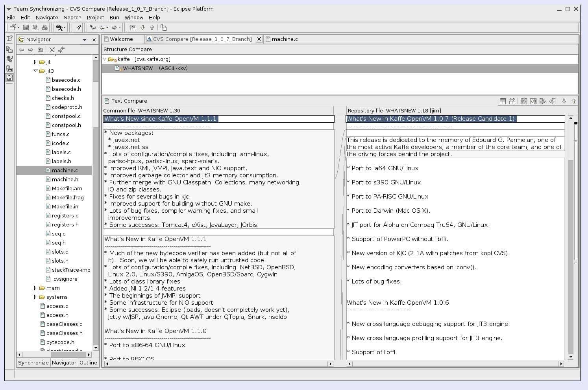588x390 pixels.
Task: Collapse the jit3 folder in Navigator
Action: point(35,71)
